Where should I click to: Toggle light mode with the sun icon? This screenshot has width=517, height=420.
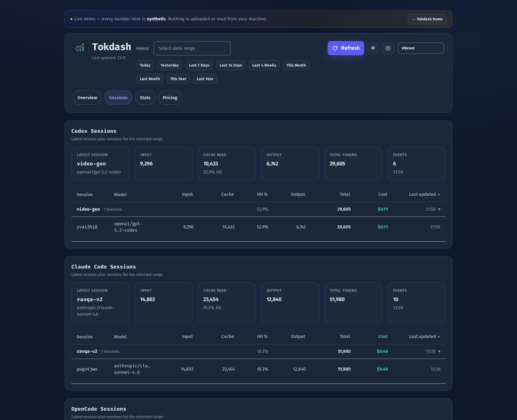(x=388, y=48)
